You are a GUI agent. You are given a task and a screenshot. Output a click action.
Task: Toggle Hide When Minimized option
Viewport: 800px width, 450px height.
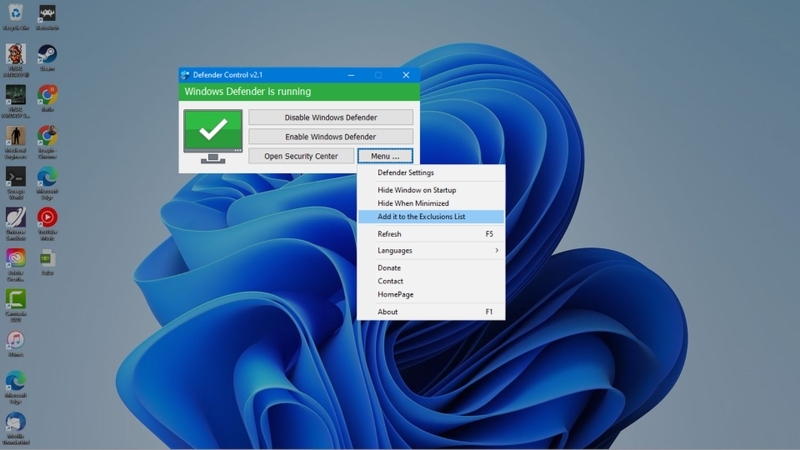tap(431, 203)
